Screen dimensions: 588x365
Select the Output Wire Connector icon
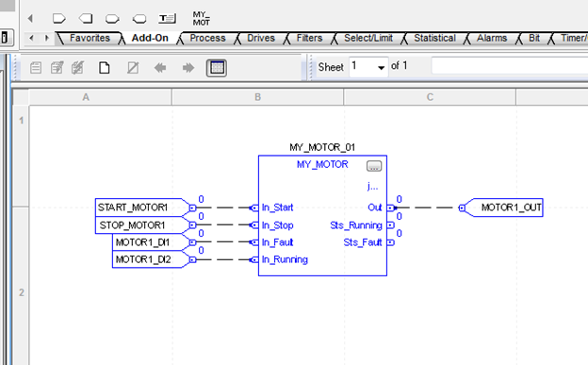pos(139,19)
